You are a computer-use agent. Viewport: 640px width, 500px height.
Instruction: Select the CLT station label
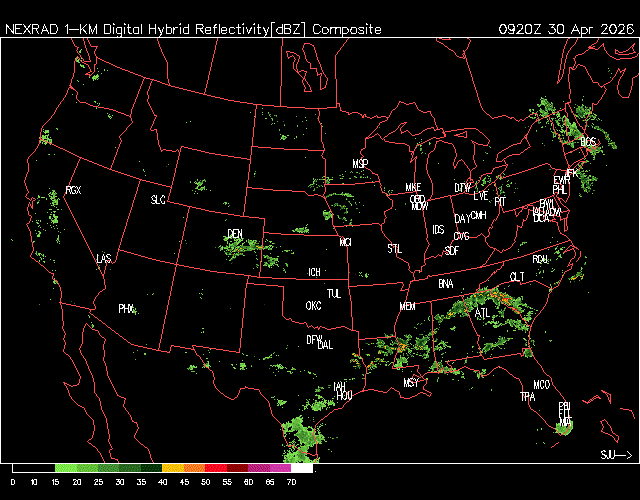pos(517,276)
